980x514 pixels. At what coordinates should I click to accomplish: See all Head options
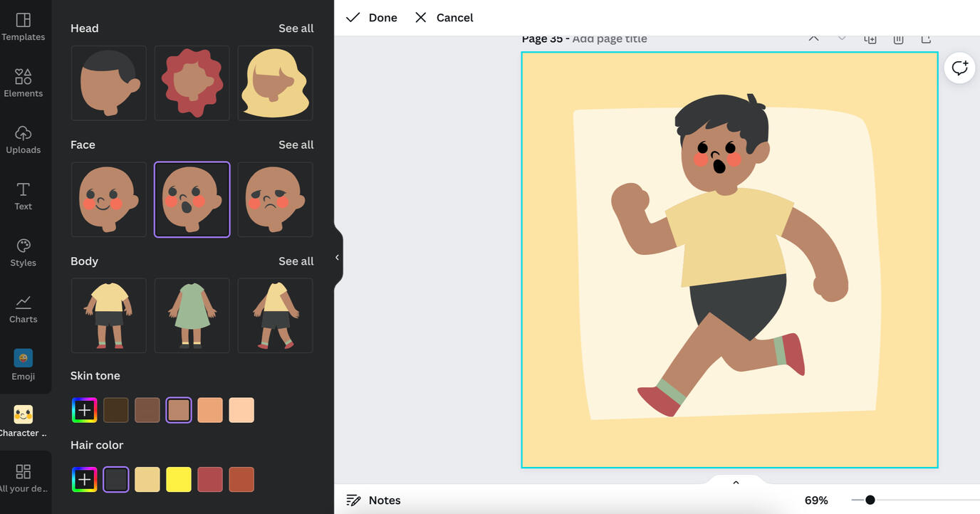click(296, 28)
